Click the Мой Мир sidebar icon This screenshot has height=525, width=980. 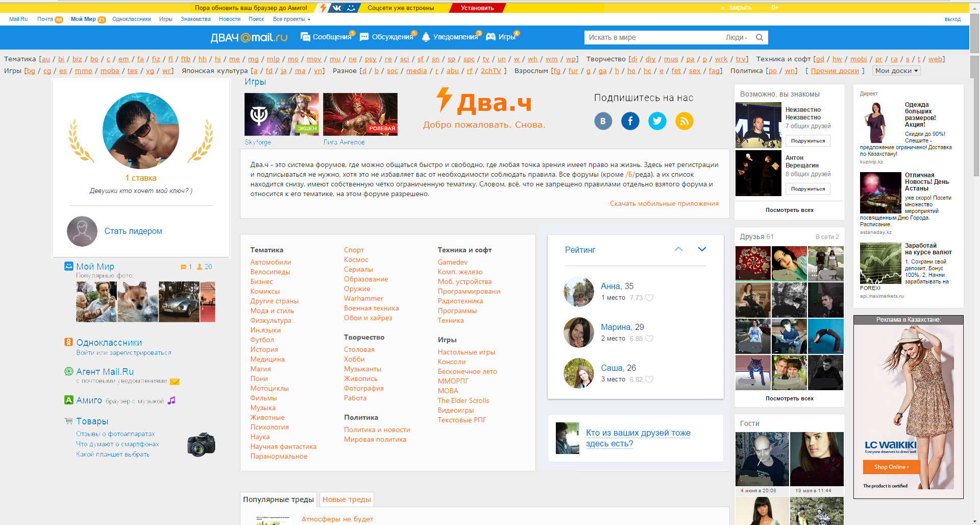(x=69, y=266)
